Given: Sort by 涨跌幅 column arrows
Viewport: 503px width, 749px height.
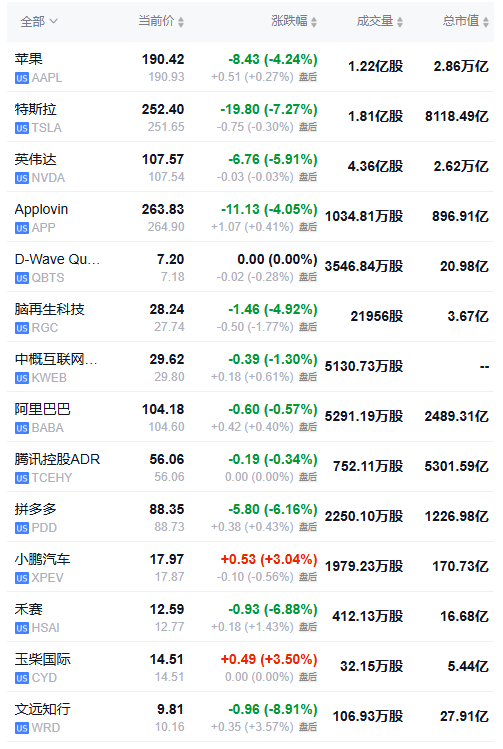Looking at the screenshot, I should click(x=314, y=22).
